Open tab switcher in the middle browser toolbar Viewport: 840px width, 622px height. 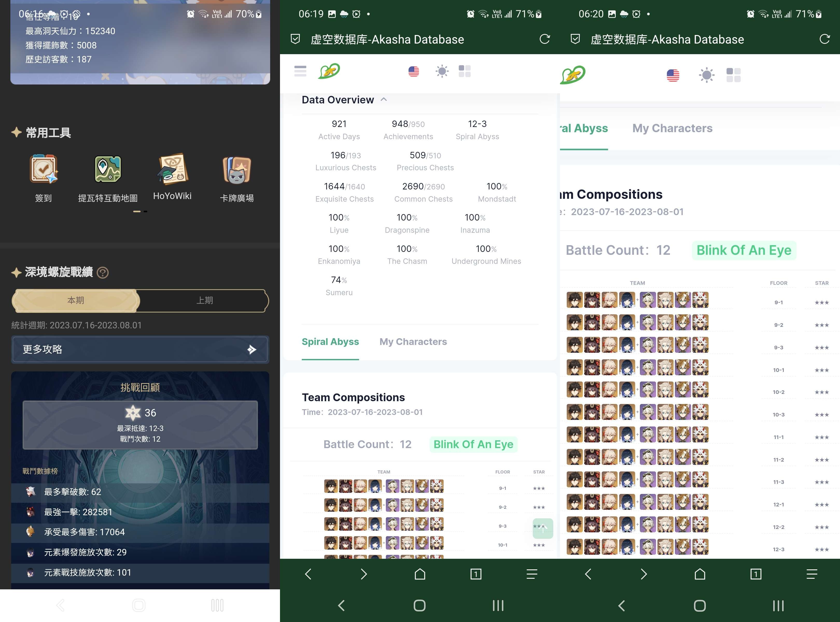pyautogui.click(x=476, y=574)
